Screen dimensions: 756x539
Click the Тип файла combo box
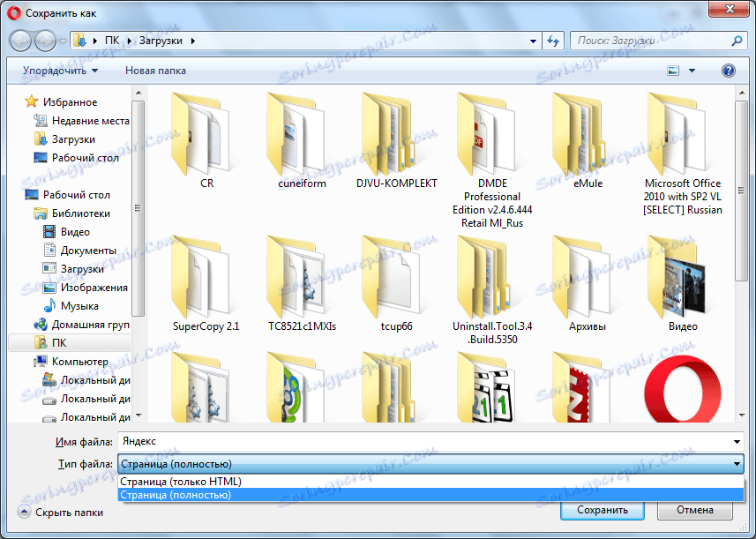click(430, 464)
